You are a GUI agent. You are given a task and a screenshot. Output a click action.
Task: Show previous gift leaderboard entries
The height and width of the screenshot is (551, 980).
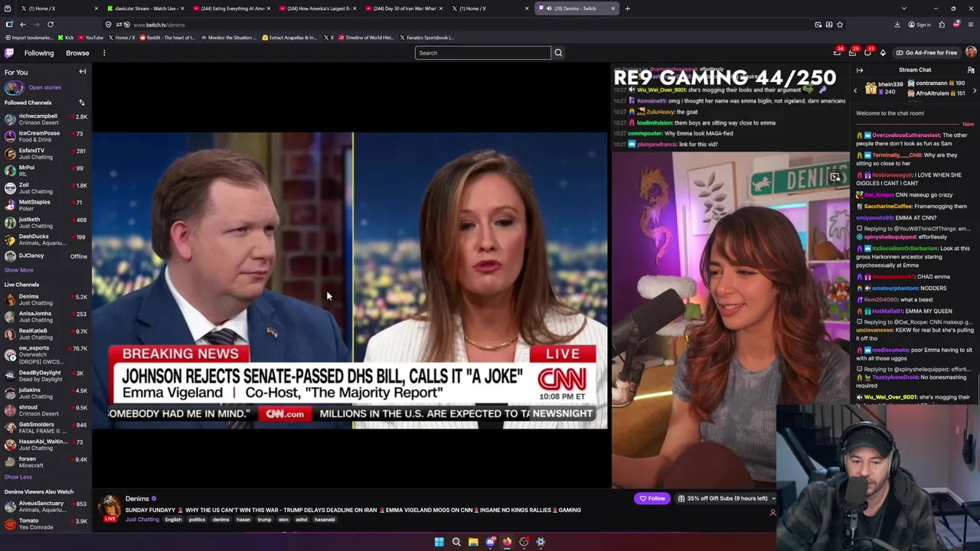(x=855, y=90)
